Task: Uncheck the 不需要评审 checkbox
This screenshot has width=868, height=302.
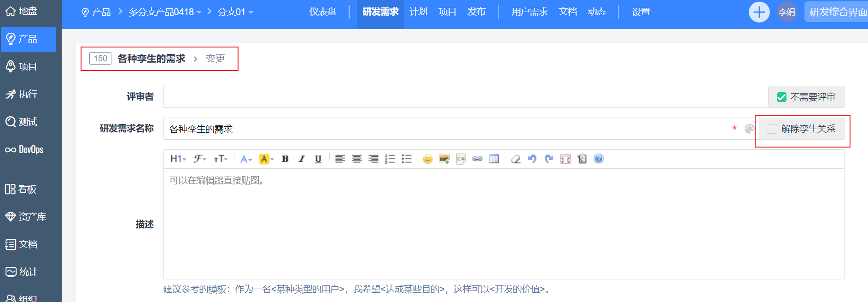Action: tap(781, 97)
